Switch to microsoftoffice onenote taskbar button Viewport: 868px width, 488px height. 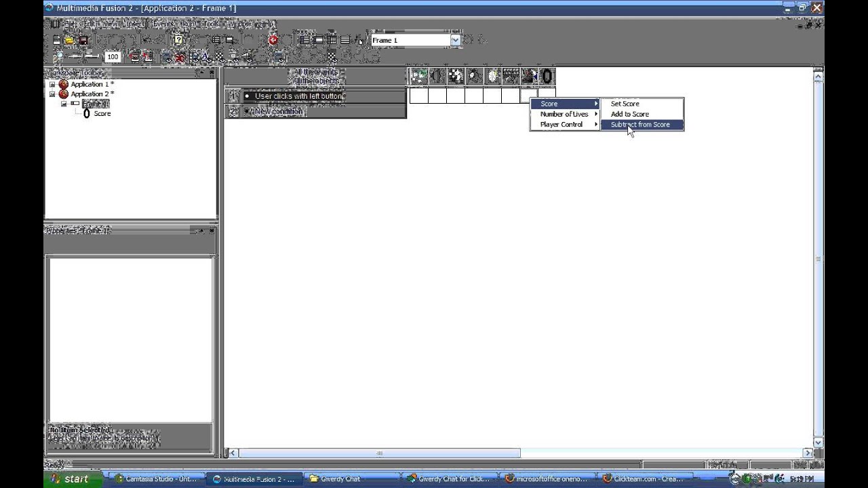coord(547,479)
